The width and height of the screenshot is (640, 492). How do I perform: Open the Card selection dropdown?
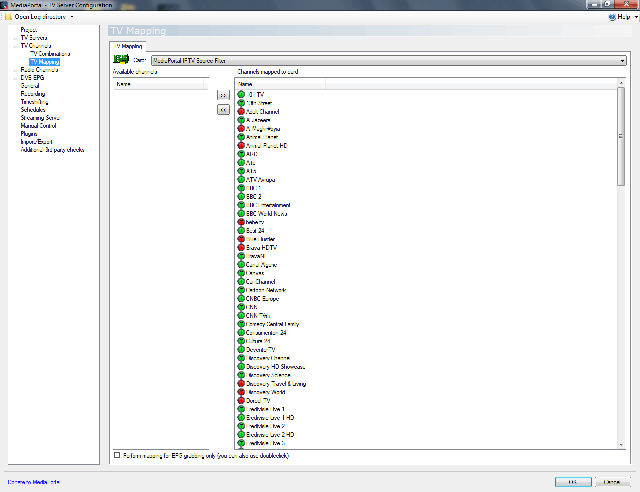389,60
